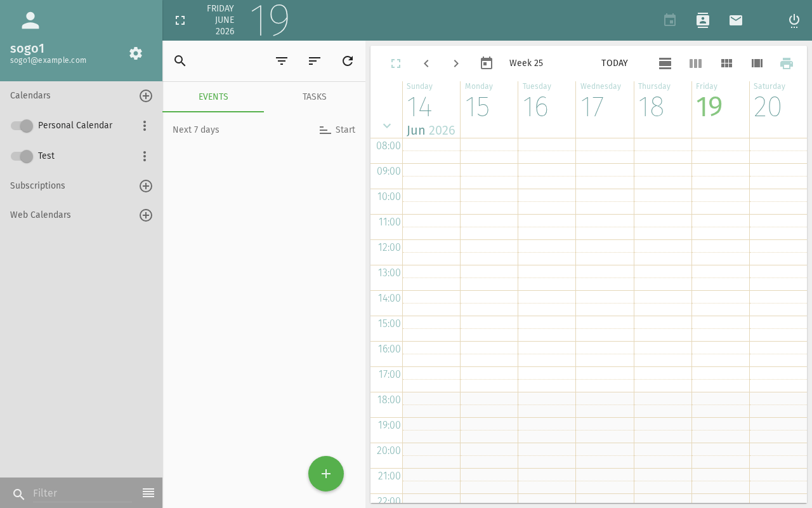Screen dimensions: 812x508
Task: Click the Personal Calendar name
Action: click(x=75, y=126)
